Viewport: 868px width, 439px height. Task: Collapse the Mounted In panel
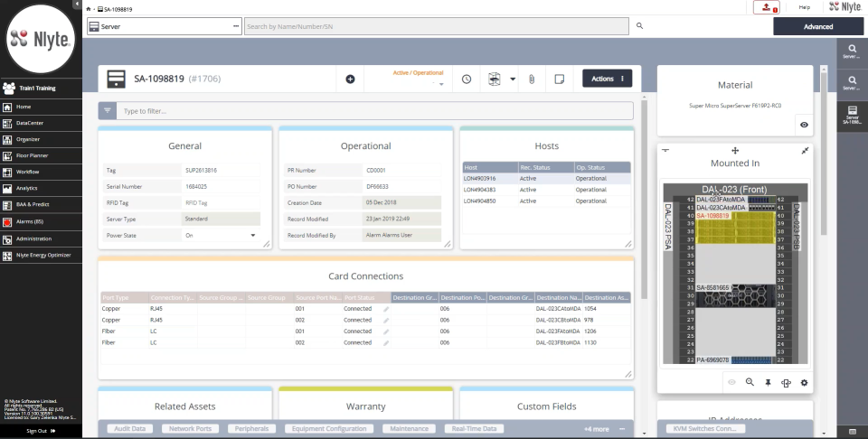(665, 150)
